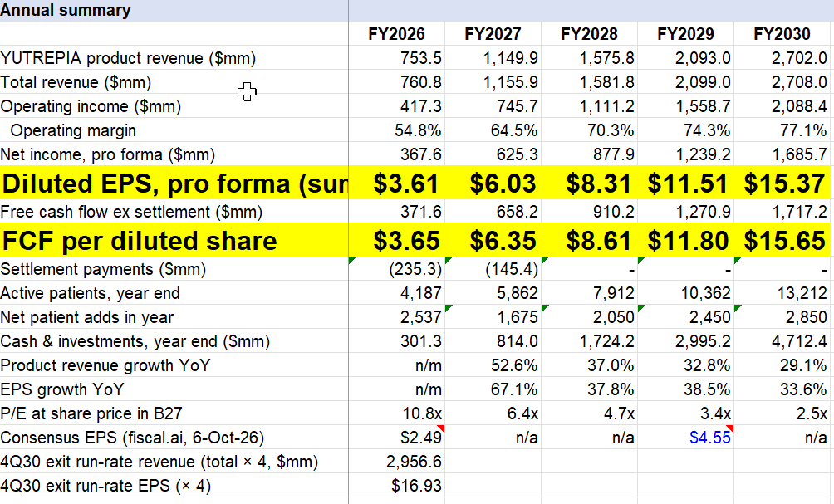
Task: Select blue consensus EPS cell $4.55
Action: tap(685, 437)
